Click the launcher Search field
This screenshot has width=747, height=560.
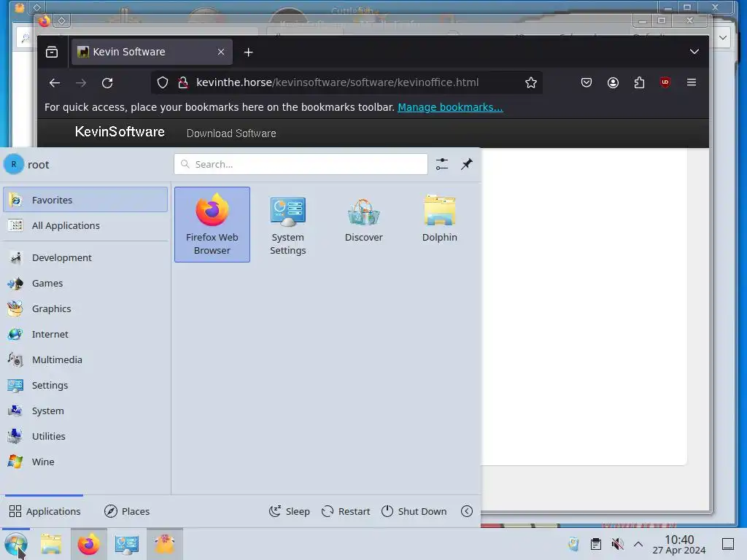pyautogui.click(x=301, y=164)
